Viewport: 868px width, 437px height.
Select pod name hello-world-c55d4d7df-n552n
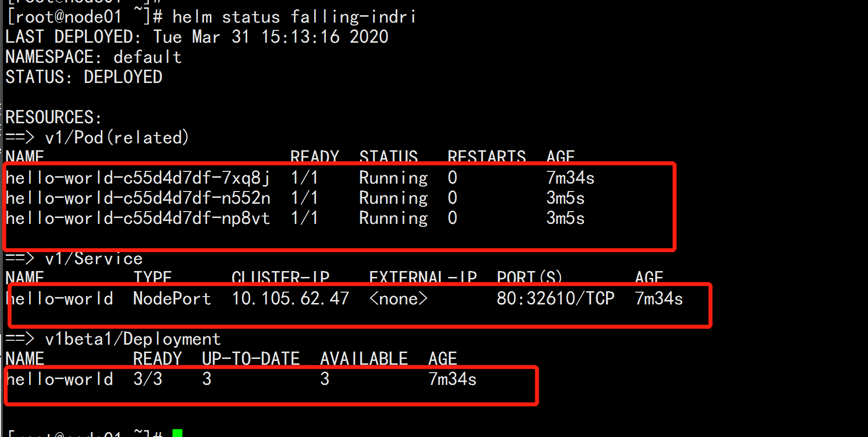pos(138,198)
